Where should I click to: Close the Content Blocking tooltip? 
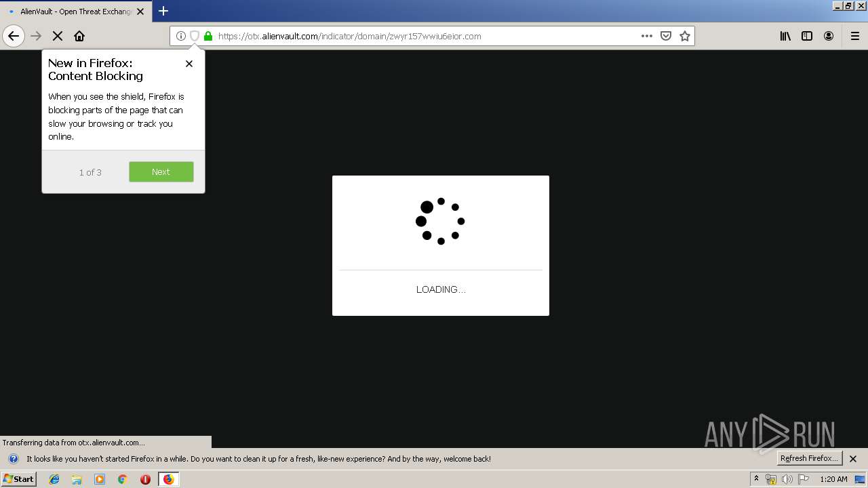[189, 64]
